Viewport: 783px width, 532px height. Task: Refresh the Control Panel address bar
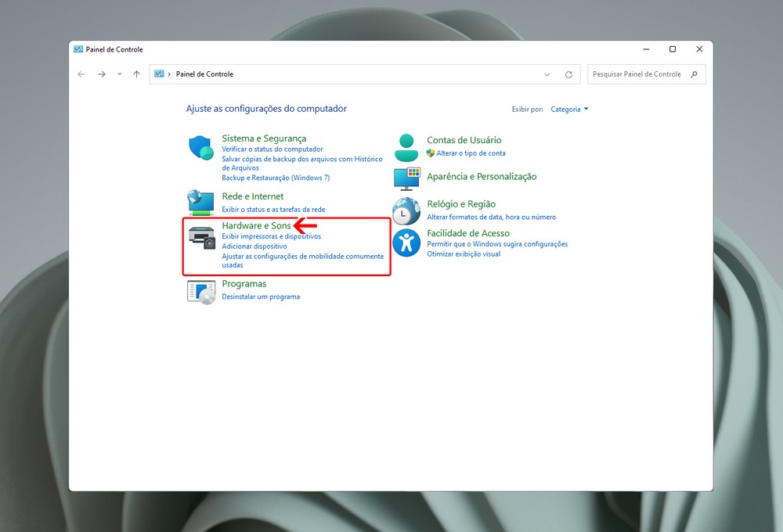coord(568,74)
